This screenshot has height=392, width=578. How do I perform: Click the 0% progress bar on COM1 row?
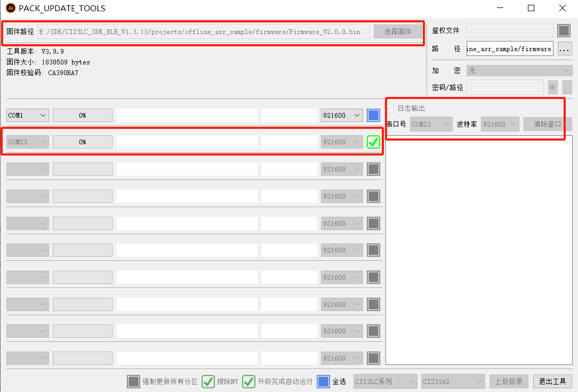[83, 115]
